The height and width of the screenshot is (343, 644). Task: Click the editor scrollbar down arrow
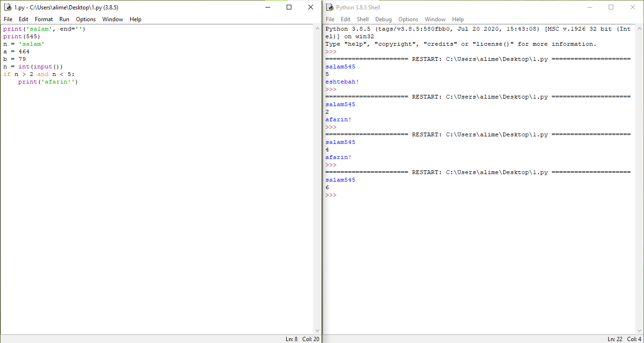tap(317, 331)
